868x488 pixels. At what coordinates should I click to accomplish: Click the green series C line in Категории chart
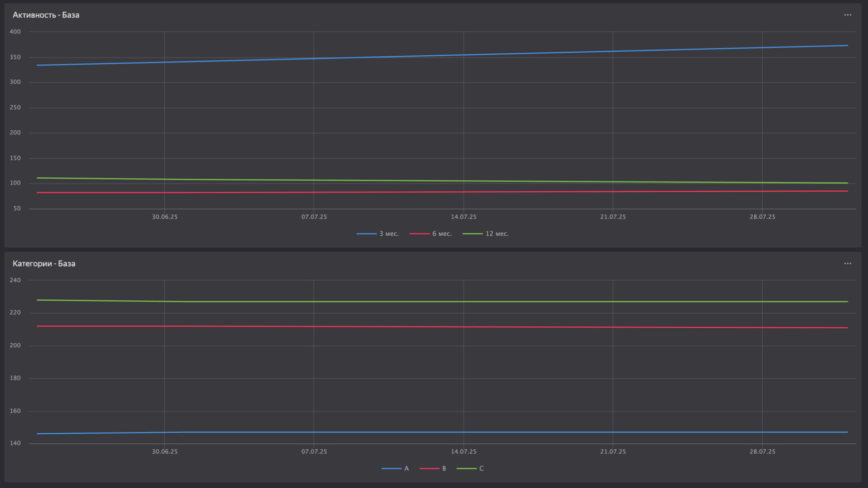pyautogui.click(x=442, y=302)
